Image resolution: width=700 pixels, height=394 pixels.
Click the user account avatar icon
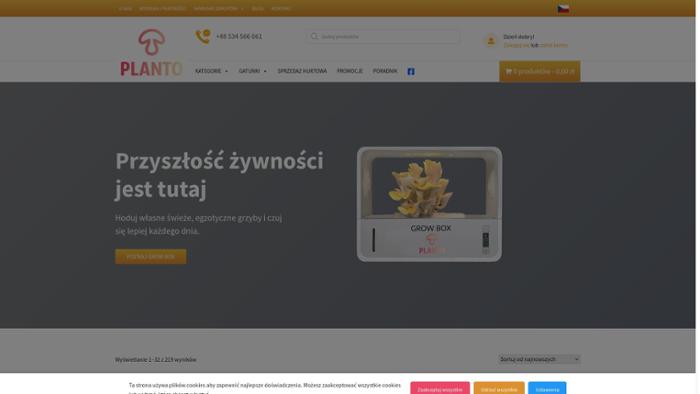pos(491,41)
